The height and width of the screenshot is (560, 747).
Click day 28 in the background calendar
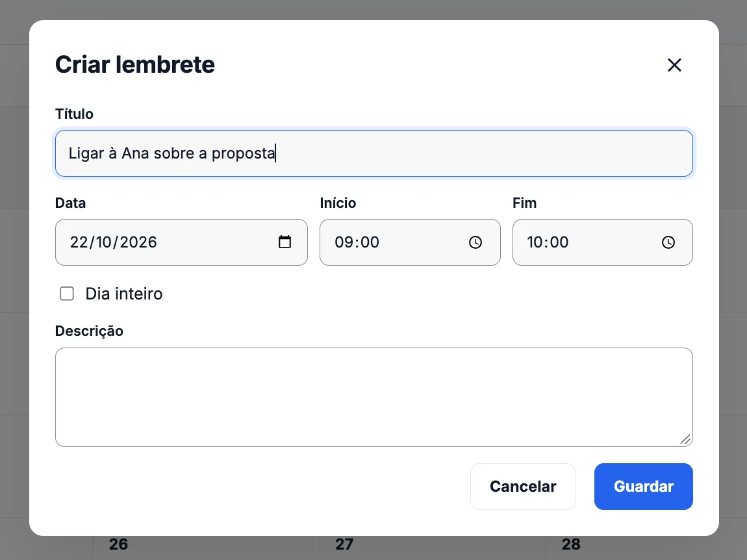(x=571, y=544)
